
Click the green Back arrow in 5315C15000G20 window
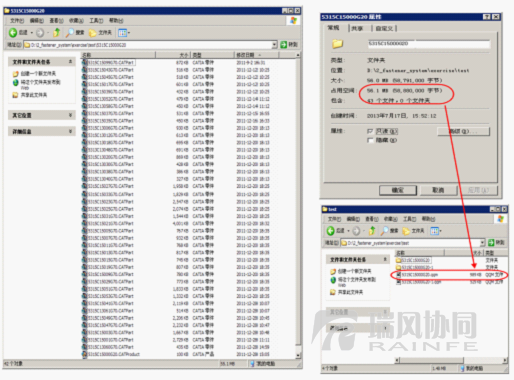point(13,32)
